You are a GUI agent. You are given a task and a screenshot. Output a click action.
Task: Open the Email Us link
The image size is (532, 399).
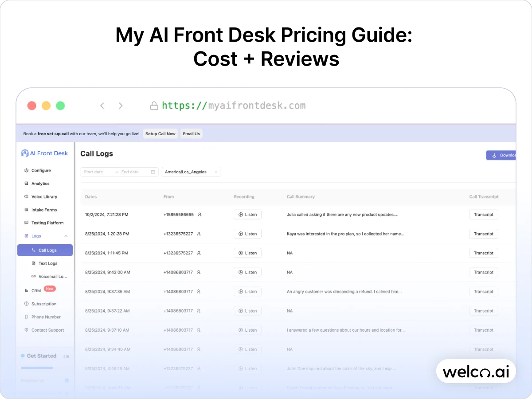pos(191,133)
